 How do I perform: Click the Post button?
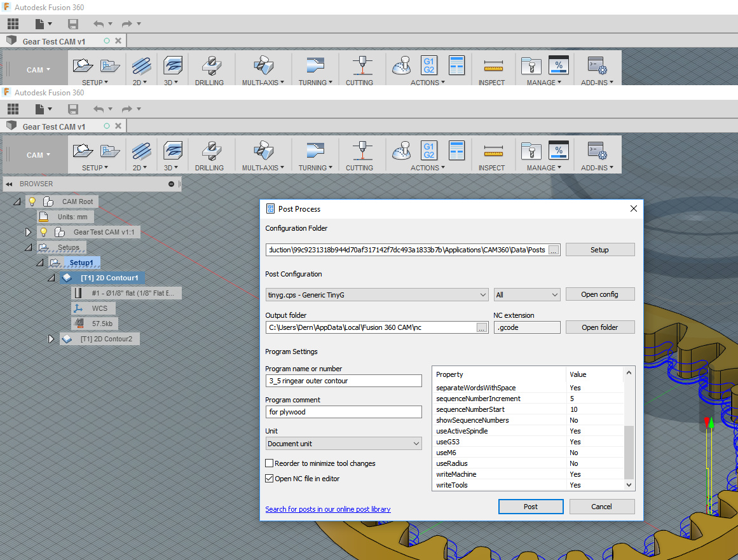pyautogui.click(x=530, y=507)
